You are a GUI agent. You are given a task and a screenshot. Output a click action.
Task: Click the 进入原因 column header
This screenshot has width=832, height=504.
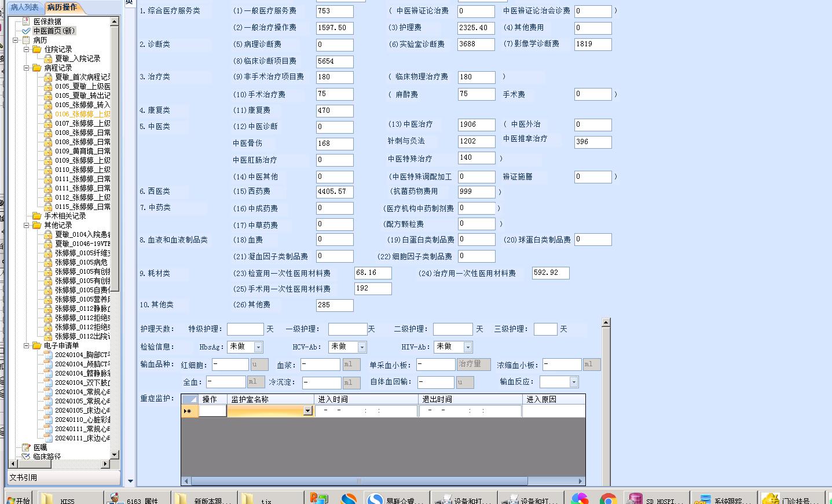pos(554,399)
